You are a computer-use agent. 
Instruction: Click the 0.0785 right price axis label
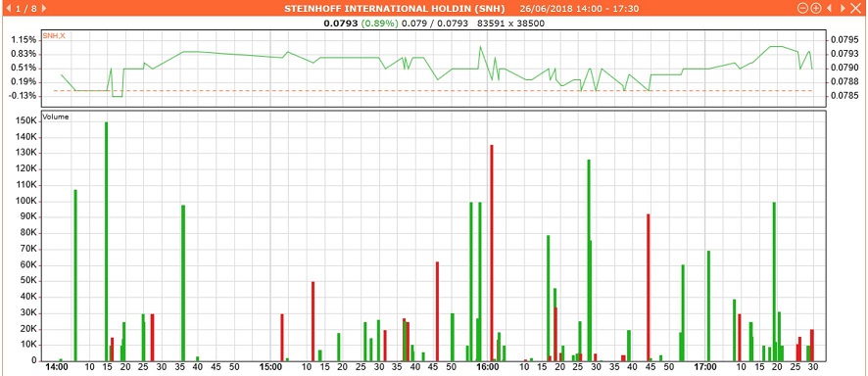pyautogui.click(x=844, y=96)
